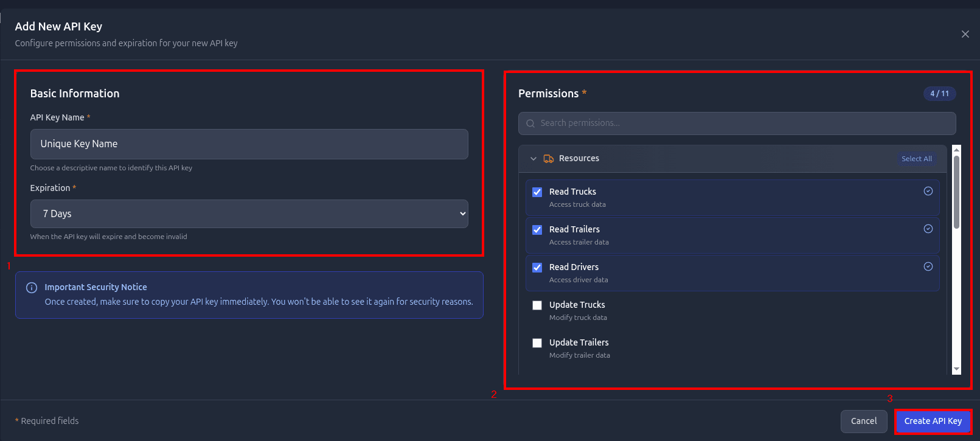Click the '* Required fields' note

(47, 421)
